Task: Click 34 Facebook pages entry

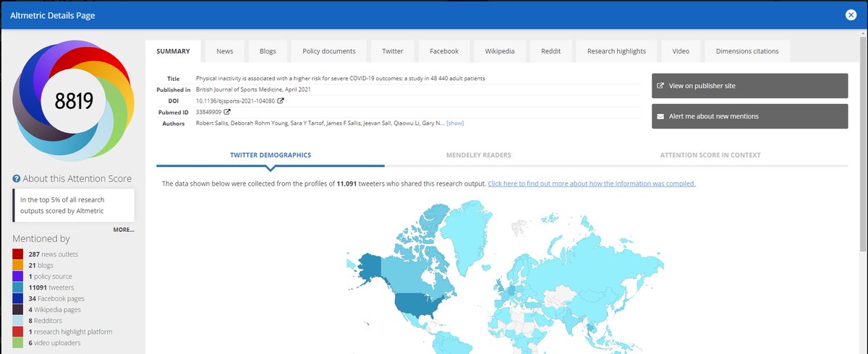Action: [x=55, y=298]
